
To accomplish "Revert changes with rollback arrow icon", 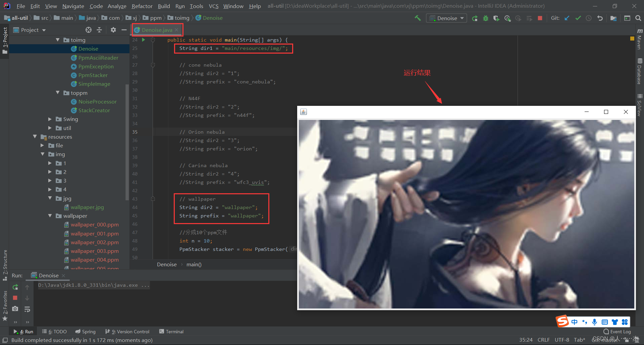I will pos(600,18).
